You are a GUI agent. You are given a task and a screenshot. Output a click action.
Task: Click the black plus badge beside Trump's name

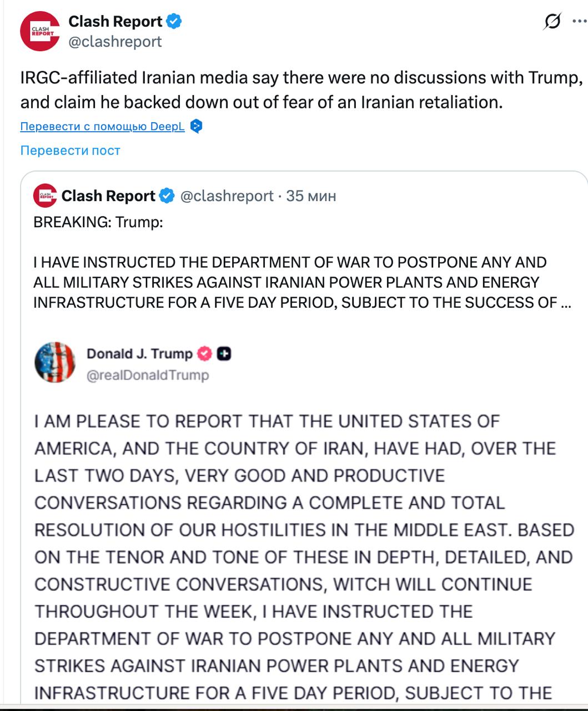224,353
